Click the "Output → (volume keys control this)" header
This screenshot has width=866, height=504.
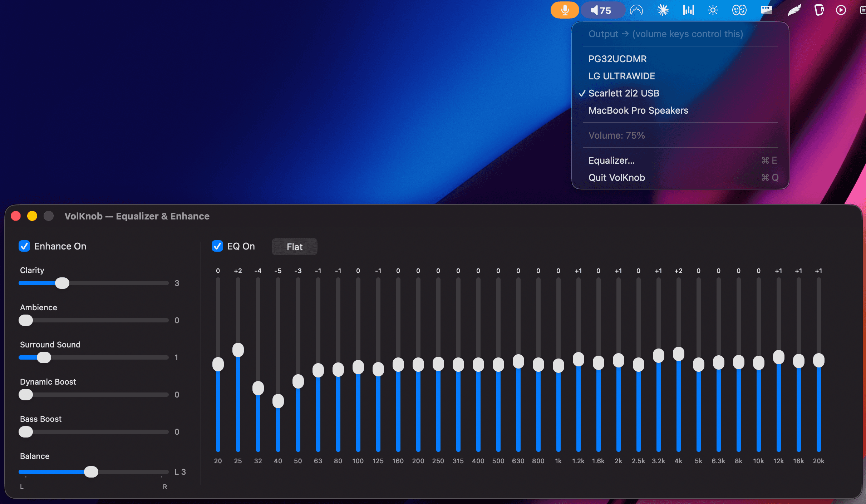point(666,34)
